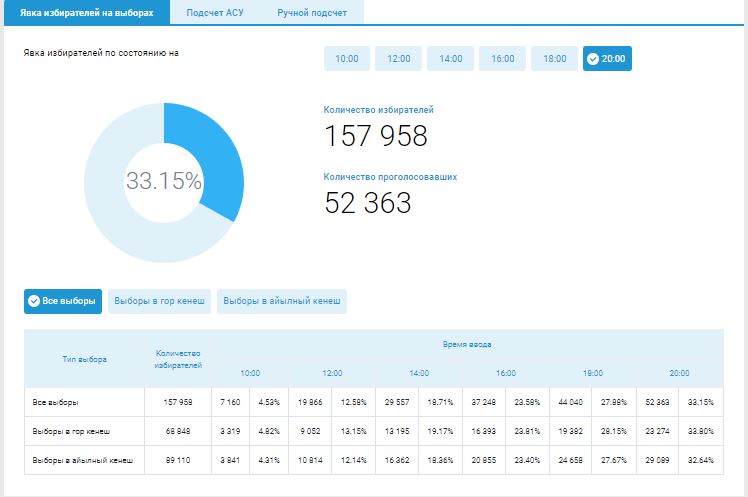Select the 10:00 time option

(347, 59)
